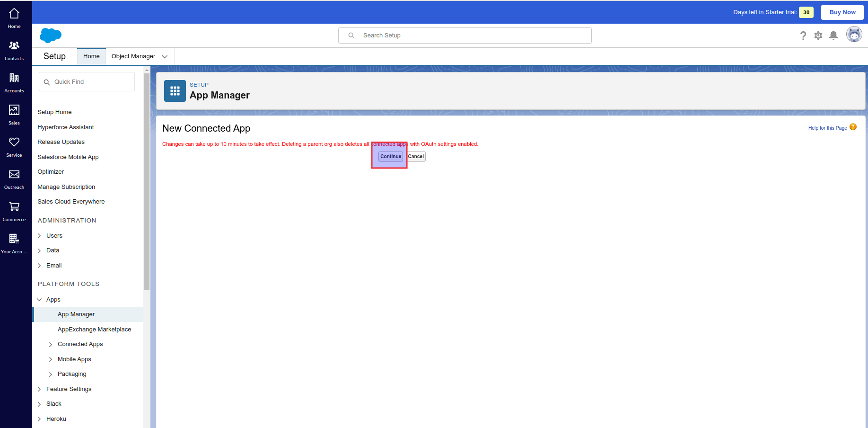Expand the Email section
868x428 pixels.
(x=39, y=266)
